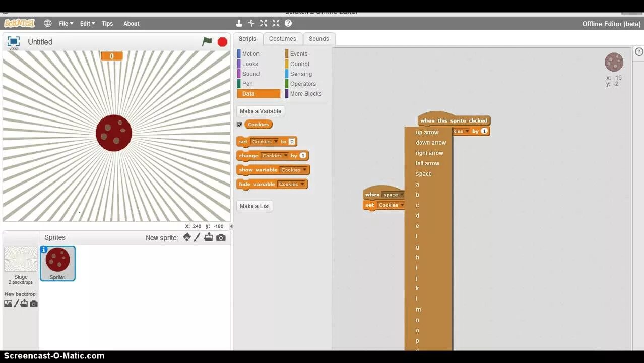
Task: Switch to the Costumes tab
Action: (x=283, y=39)
